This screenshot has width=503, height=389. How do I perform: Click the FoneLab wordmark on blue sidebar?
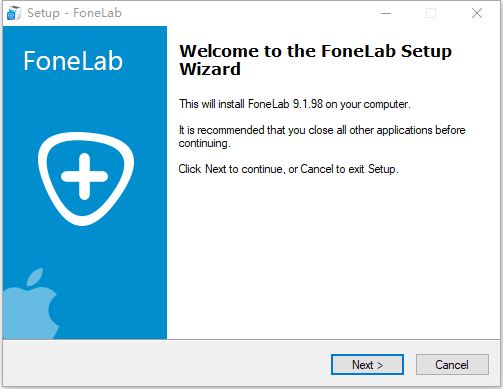73,61
